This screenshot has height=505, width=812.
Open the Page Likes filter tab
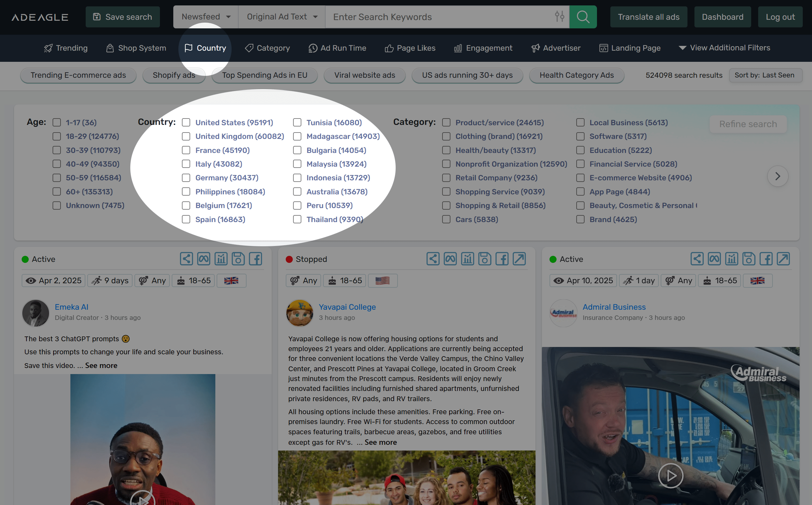click(410, 48)
